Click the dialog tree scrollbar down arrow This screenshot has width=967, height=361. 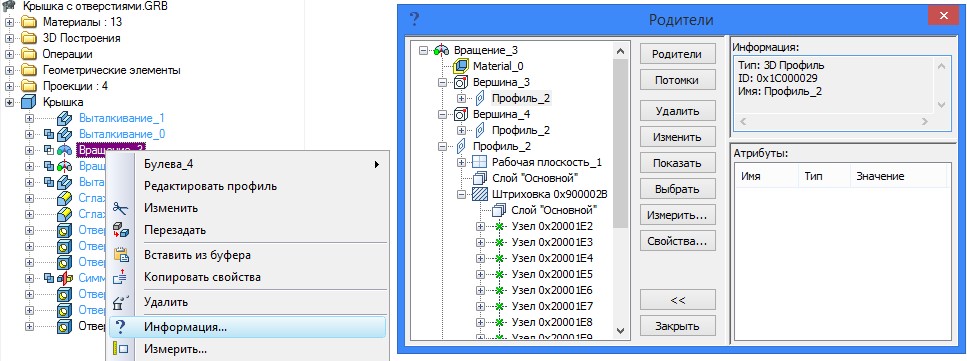[620, 330]
